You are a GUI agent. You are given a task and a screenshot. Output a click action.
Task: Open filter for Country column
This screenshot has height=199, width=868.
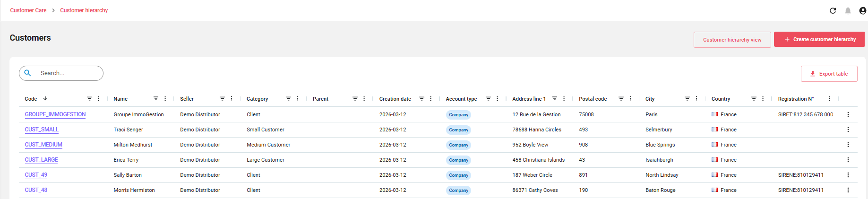tap(754, 98)
